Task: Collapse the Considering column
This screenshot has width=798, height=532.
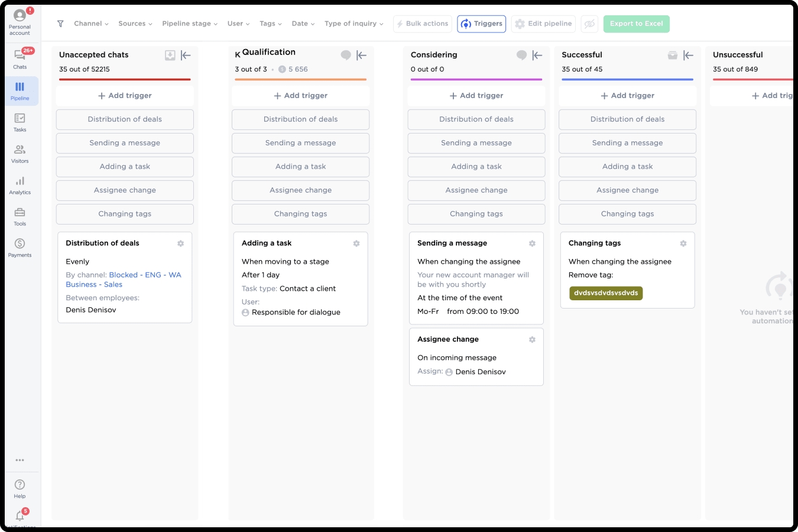Action: [x=537, y=55]
